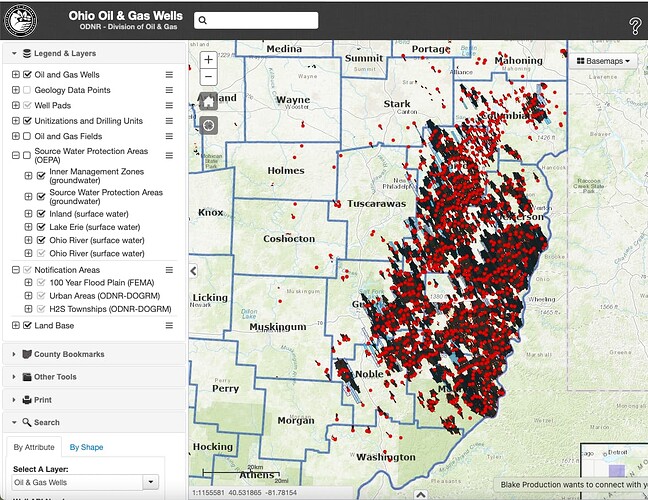This screenshot has height=500, width=648.
Task: Open the Select A Layer dropdown
Action: (150, 482)
